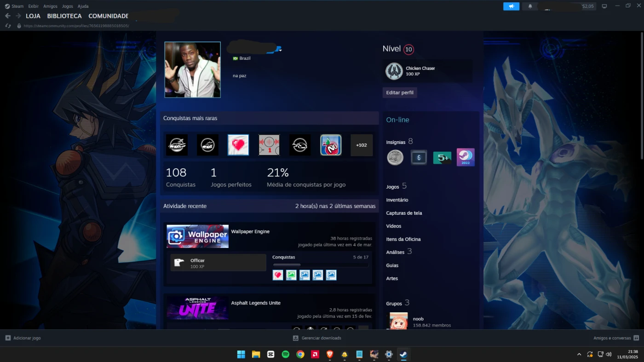Open the Chicken Chaser badge icon
The height and width of the screenshot is (362, 644).
[394, 71]
